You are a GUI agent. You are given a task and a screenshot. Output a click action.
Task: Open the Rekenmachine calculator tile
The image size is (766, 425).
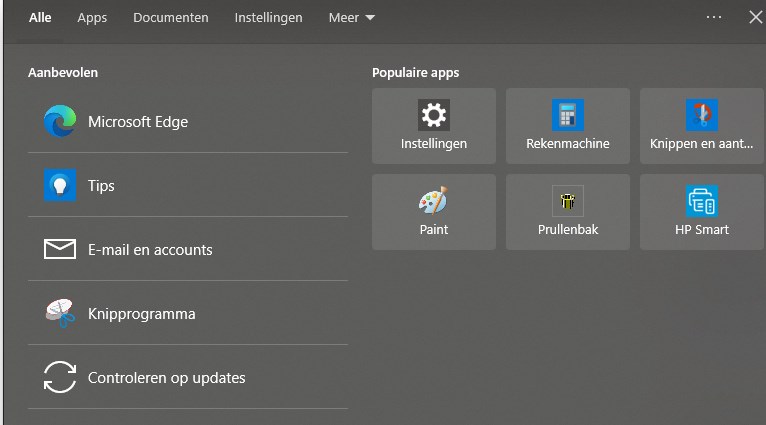[568, 126]
